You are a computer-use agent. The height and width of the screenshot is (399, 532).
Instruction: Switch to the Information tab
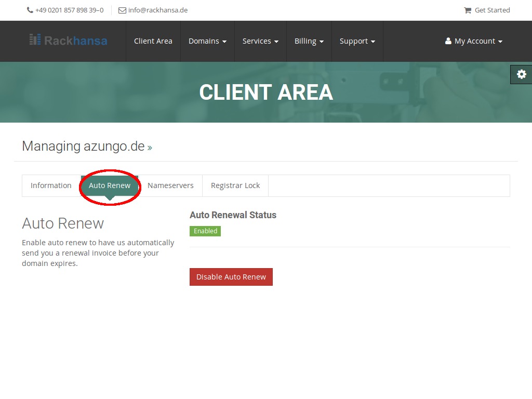coord(51,185)
